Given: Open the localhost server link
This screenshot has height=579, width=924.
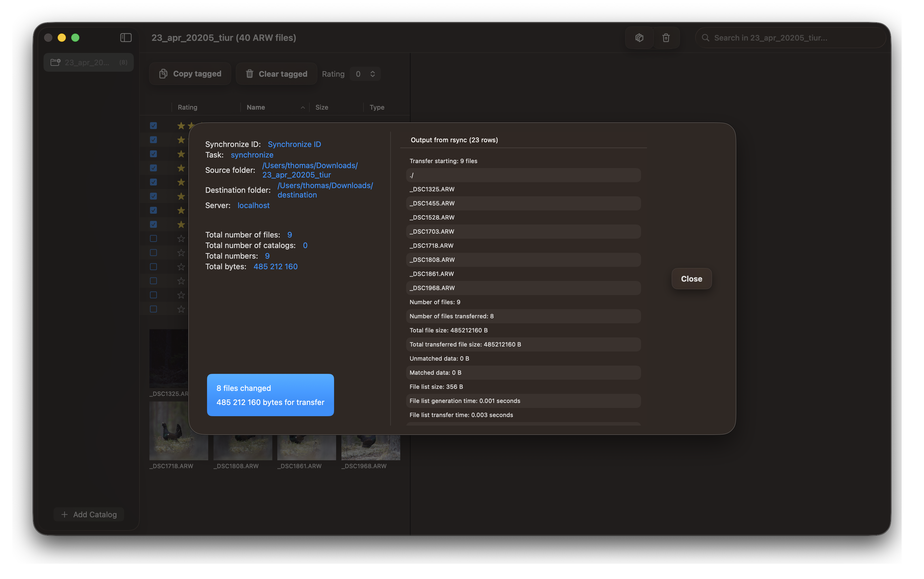Looking at the screenshot, I should point(253,205).
